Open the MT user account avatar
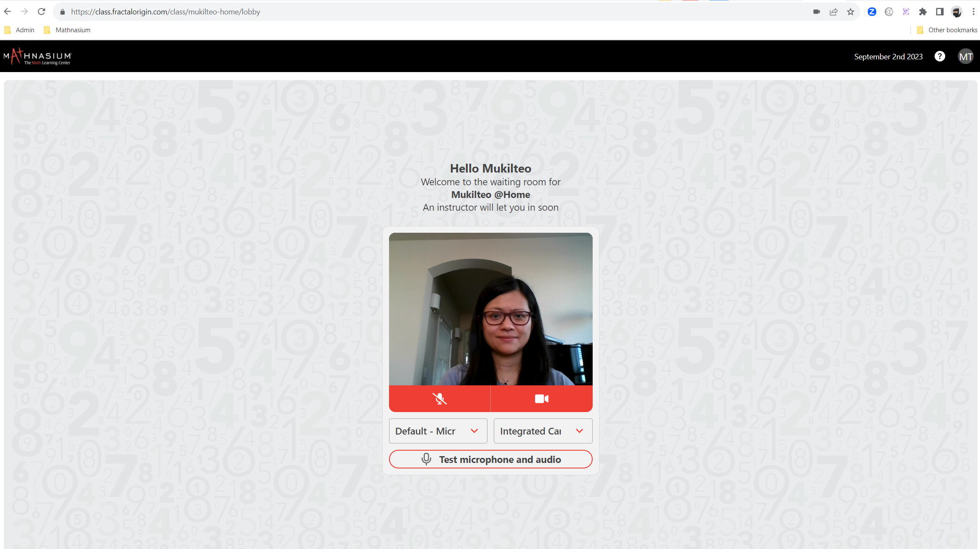Image resolution: width=980 pixels, height=549 pixels. click(966, 56)
